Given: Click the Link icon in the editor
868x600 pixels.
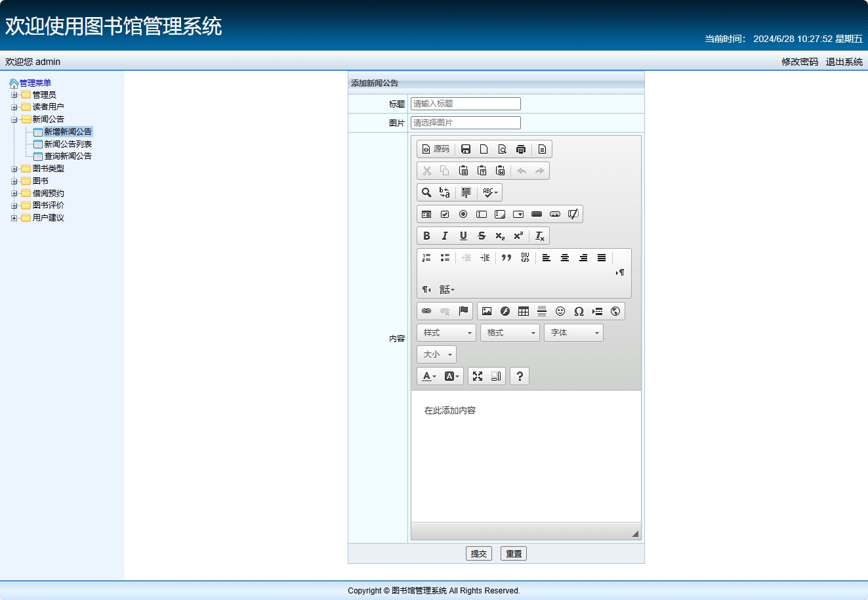Looking at the screenshot, I should tap(426, 311).
